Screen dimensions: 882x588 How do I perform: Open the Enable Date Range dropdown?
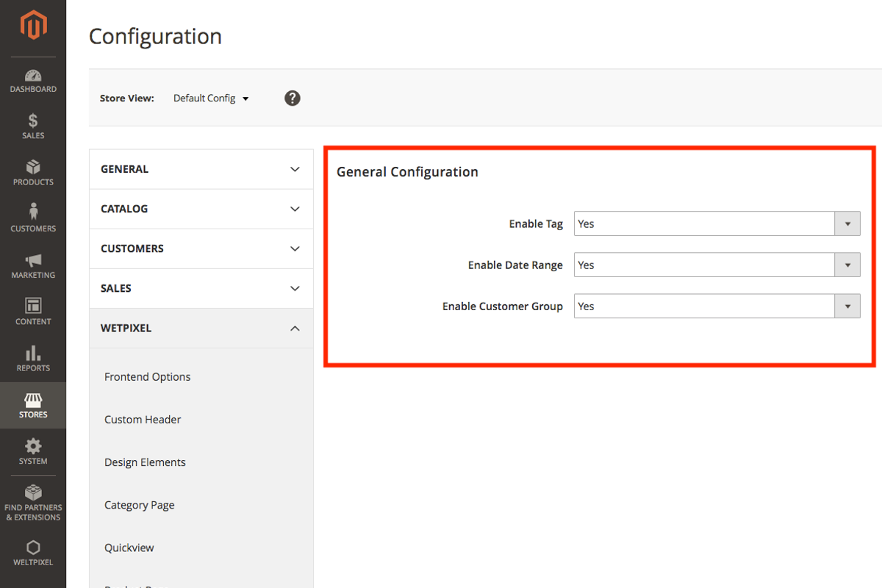click(717, 265)
